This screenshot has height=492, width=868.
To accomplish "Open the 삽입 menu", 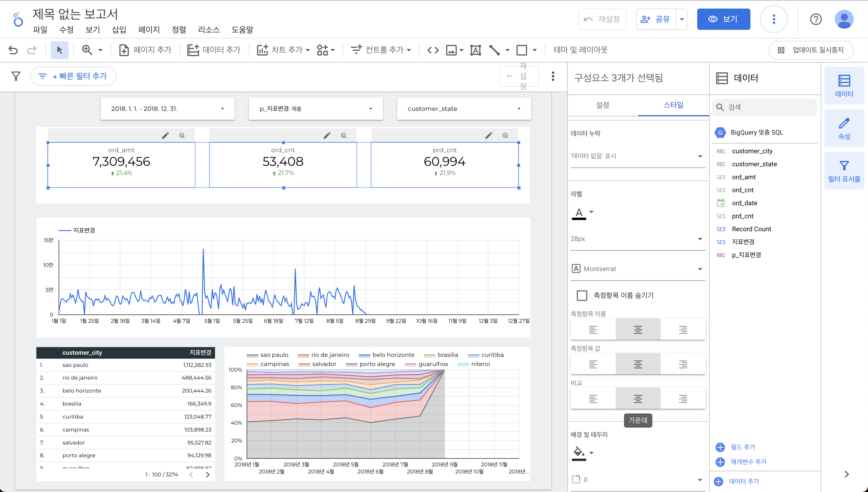I will 119,30.
